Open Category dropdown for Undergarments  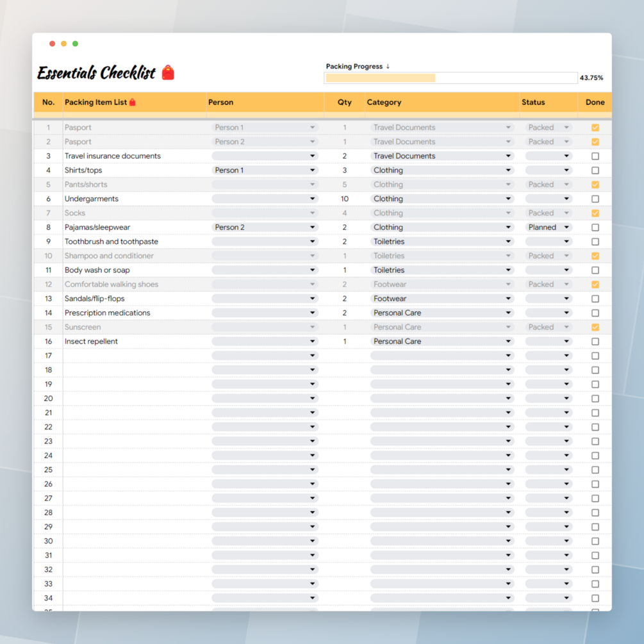coord(442,199)
